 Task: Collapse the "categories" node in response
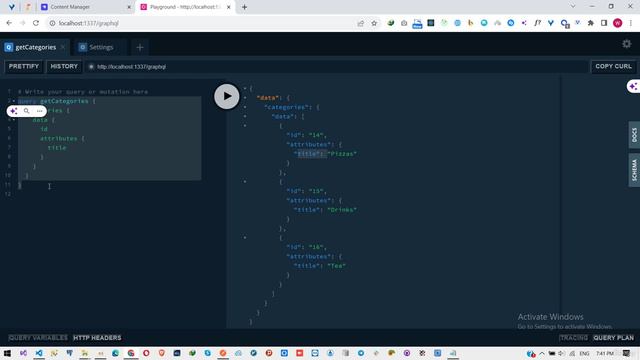[245, 107]
